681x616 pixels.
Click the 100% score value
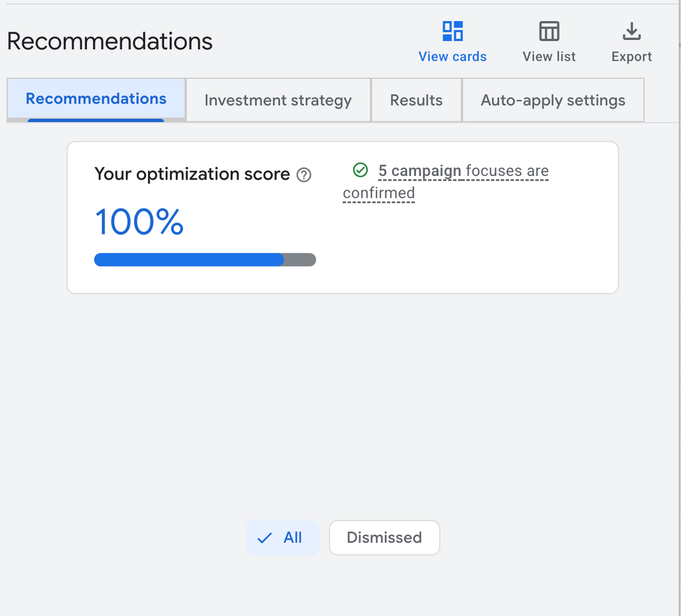[139, 221]
